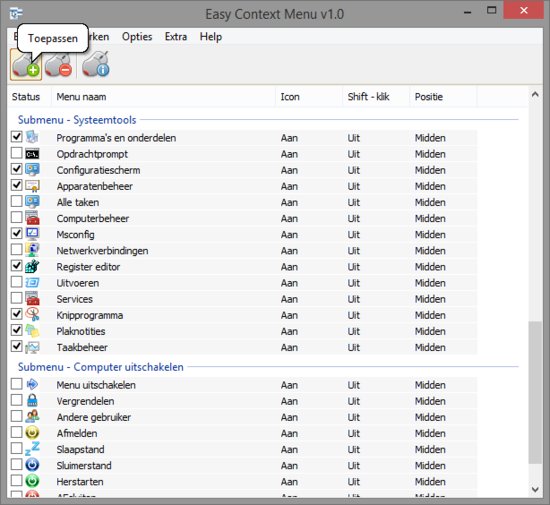The image size is (550, 505).
Task: Open the Help menu
Action: [x=211, y=36]
